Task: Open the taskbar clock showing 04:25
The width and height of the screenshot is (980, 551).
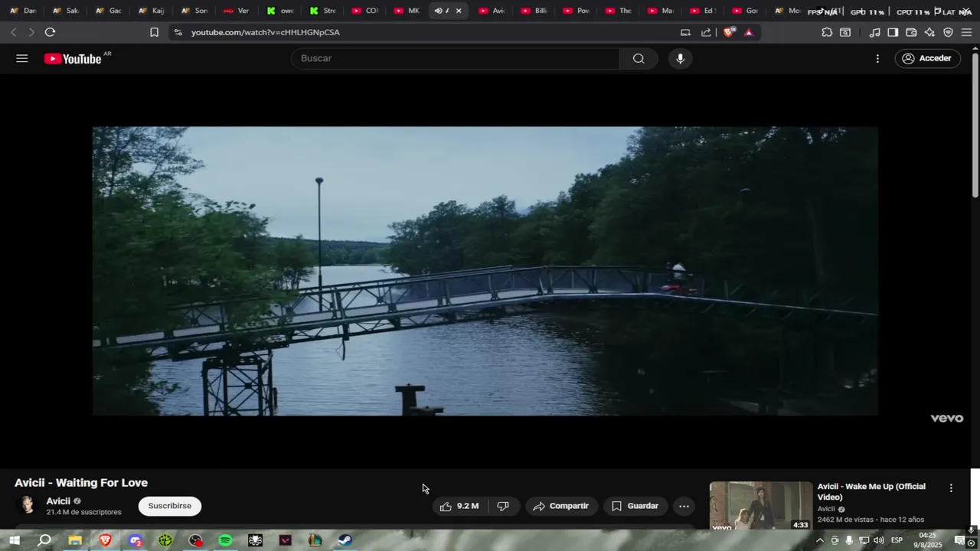Action: [927, 540]
